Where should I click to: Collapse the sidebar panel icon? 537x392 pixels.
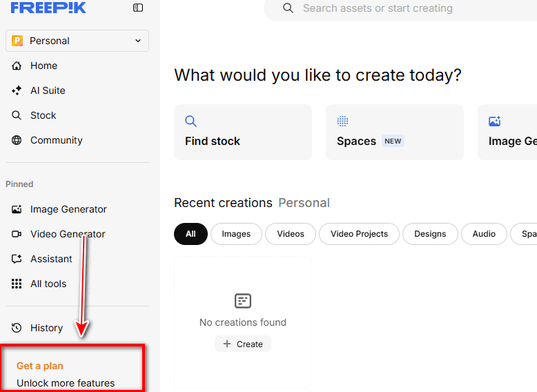pos(138,8)
